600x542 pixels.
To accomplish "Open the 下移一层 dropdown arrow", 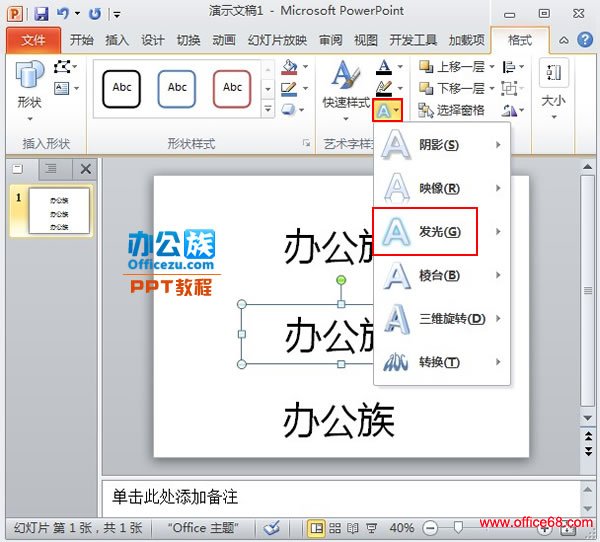I will pos(492,88).
